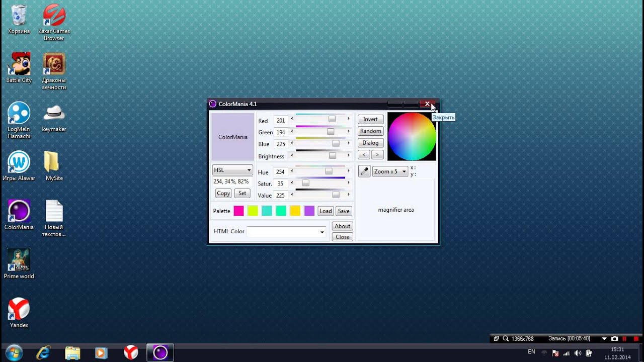The width and height of the screenshot is (644, 362).
Task: Open the keymaker desktop icon
Action: [x=54, y=118]
